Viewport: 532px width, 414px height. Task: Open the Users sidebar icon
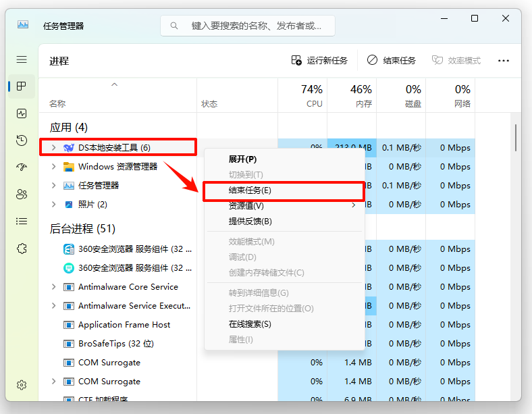pos(22,195)
